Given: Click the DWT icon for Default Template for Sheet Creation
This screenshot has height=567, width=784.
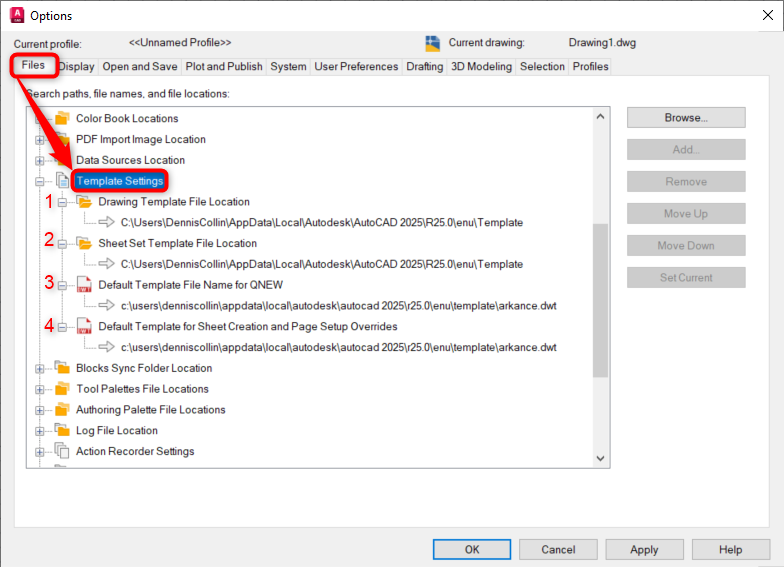Looking at the screenshot, I should tap(84, 326).
